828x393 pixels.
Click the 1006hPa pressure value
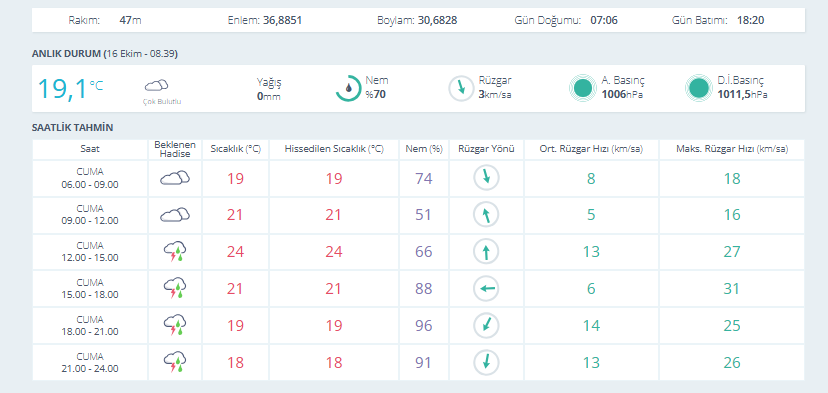(x=622, y=95)
